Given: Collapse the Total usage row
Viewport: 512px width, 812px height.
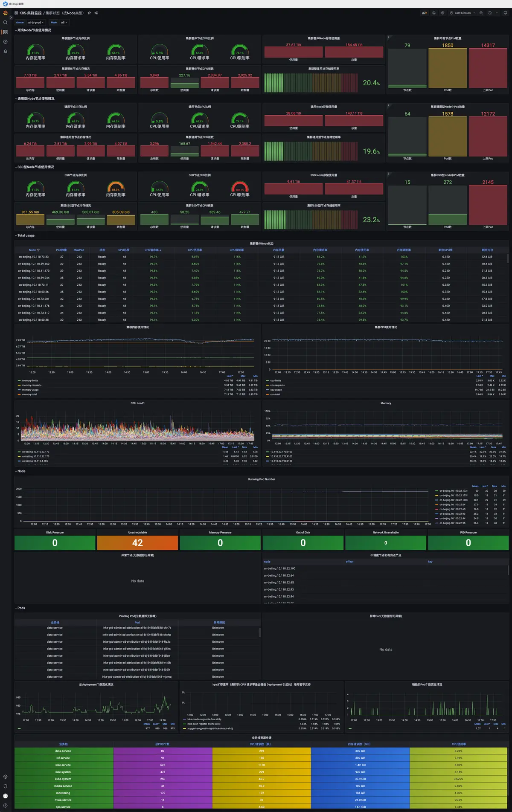Looking at the screenshot, I should click(x=25, y=235).
